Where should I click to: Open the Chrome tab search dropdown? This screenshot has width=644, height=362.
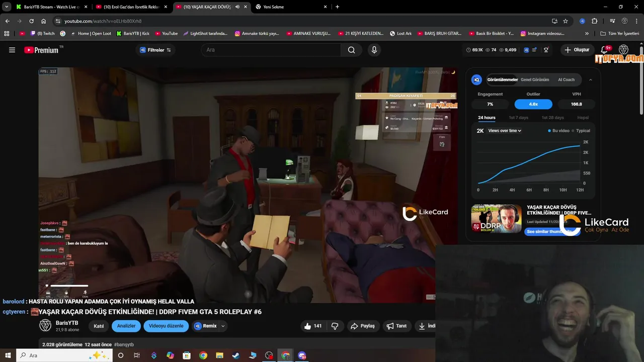click(x=7, y=7)
